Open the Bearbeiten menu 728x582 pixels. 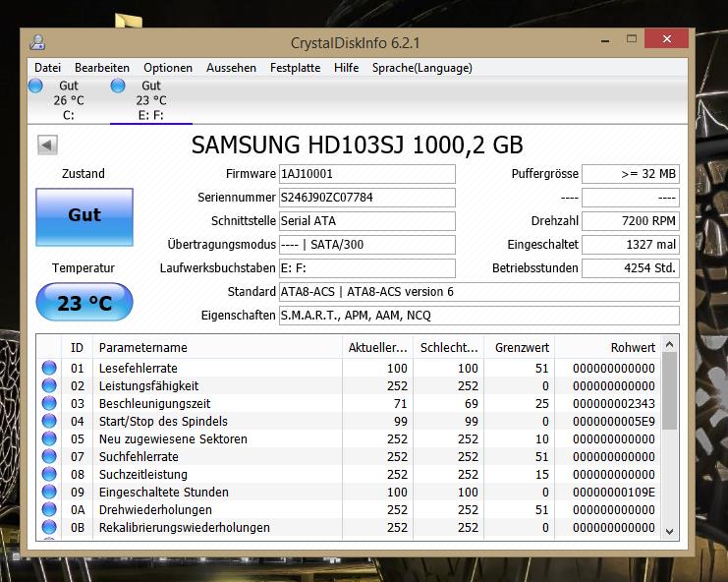tap(102, 68)
